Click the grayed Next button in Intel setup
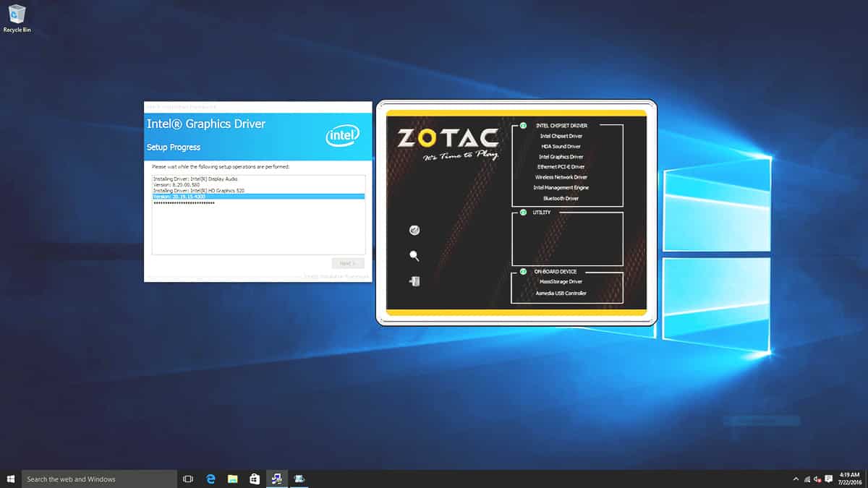The height and width of the screenshot is (488, 868). pos(347,263)
